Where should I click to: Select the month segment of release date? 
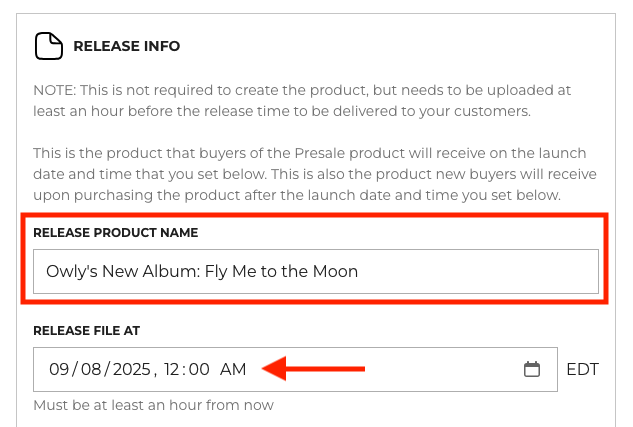point(58,370)
